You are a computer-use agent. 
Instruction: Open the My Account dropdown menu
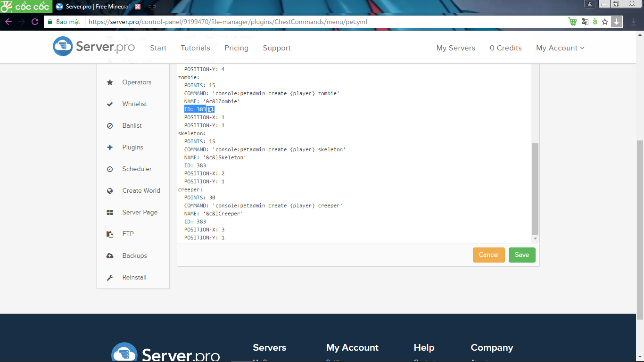560,48
